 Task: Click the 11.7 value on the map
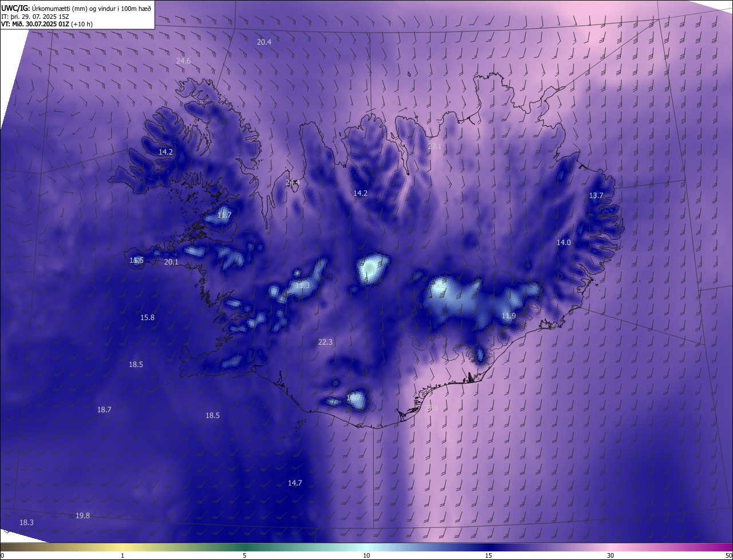coord(224,215)
